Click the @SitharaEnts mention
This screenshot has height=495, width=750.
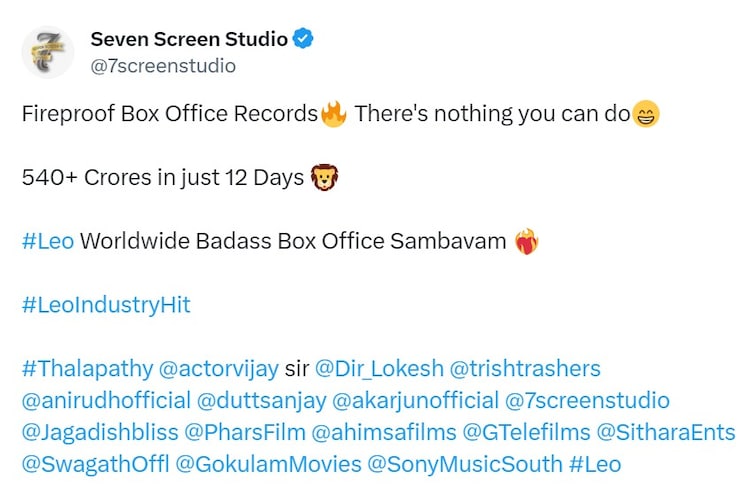coord(666,432)
